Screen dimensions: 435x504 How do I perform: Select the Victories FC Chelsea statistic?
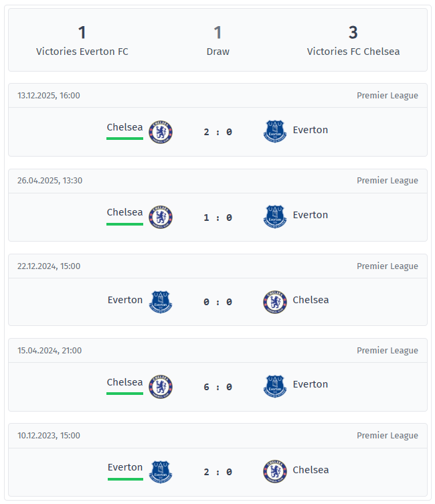[353, 40]
